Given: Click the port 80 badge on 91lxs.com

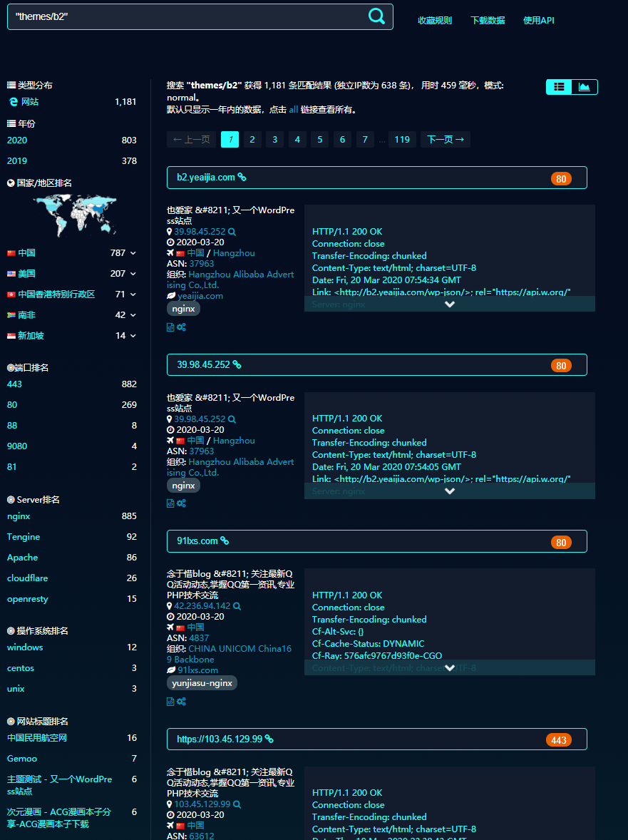Looking at the screenshot, I should tap(561, 542).
